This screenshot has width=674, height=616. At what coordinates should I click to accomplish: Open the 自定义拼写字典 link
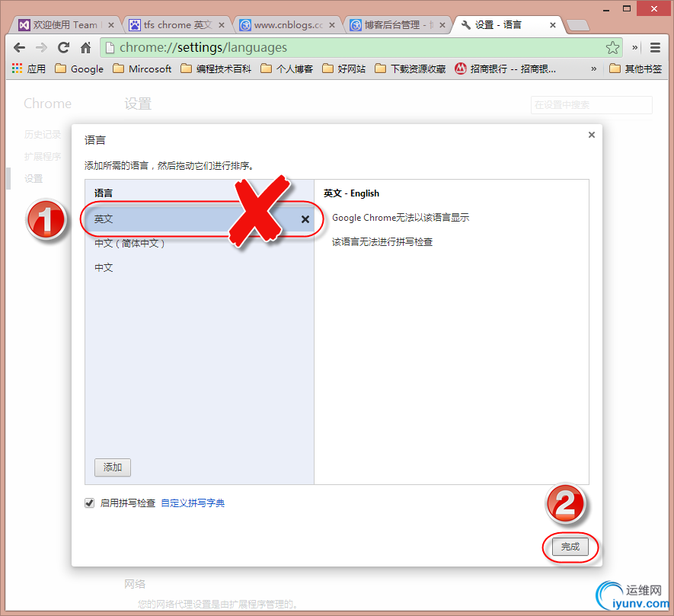point(193,503)
